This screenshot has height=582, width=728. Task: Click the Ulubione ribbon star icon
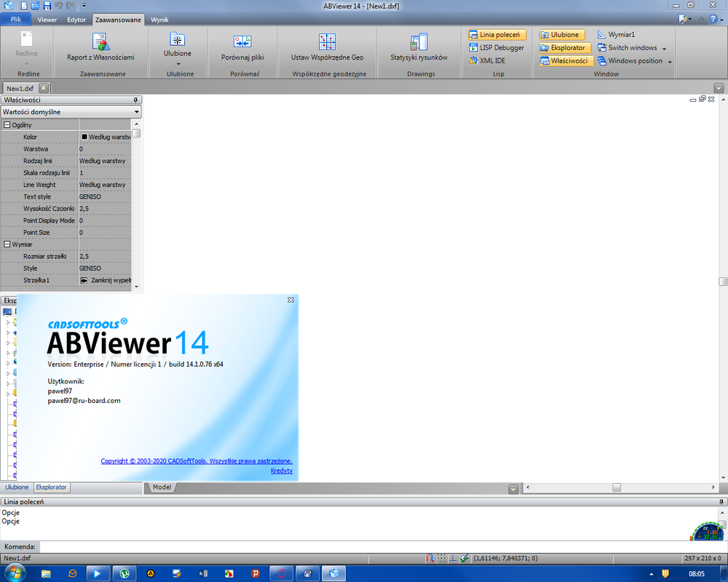coord(178,41)
